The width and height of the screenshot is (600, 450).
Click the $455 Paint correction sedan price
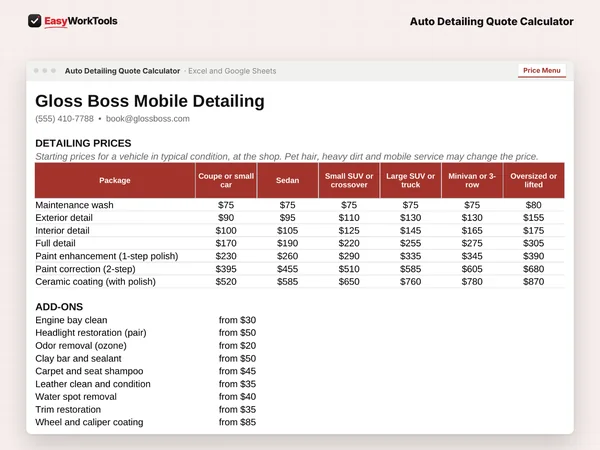[x=287, y=269]
